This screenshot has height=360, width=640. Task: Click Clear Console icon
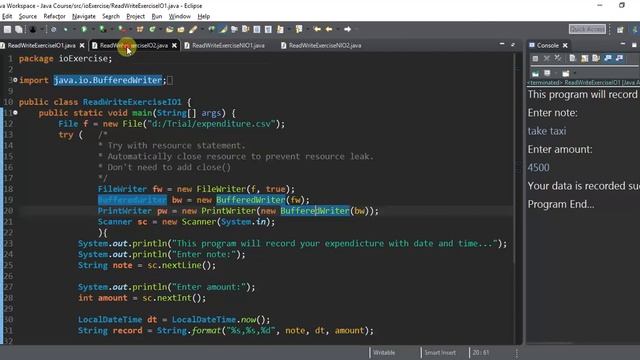click(x=573, y=58)
